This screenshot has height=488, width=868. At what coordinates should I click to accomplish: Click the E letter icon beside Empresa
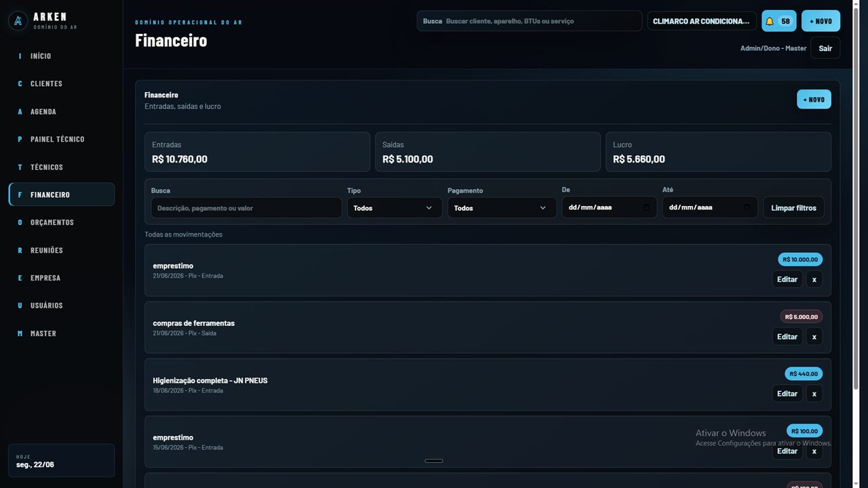click(20, 278)
